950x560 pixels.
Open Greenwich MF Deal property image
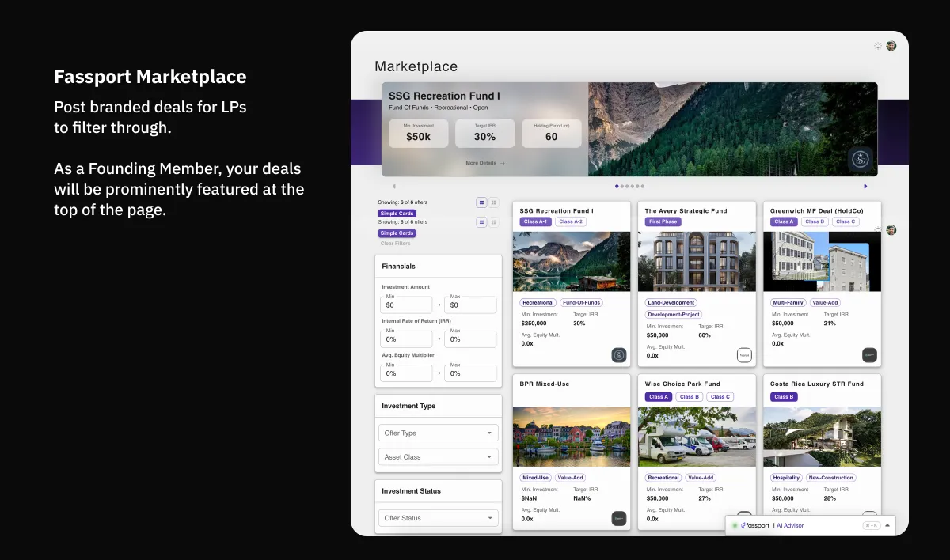pyautogui.click(x=822, y=262)
